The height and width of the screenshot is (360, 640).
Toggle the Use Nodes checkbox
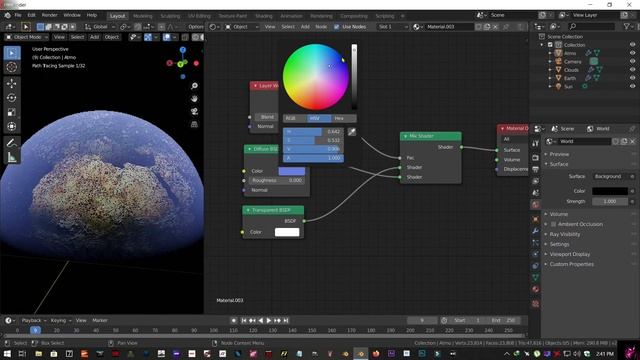coord(337,27)
